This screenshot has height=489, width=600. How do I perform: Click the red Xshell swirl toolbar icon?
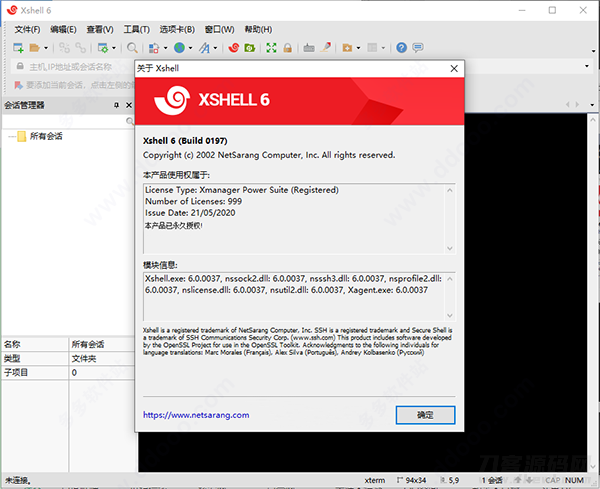(x=233, y=48)
